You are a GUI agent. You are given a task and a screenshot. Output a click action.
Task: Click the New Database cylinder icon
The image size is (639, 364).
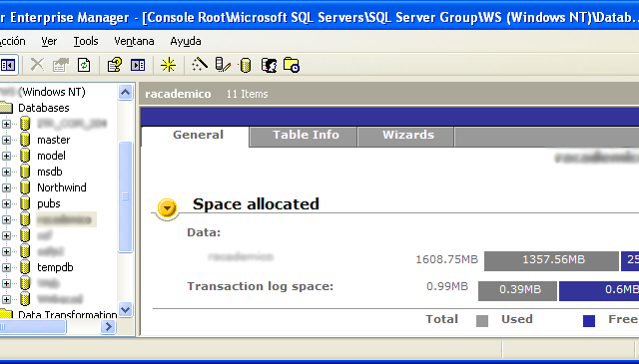click(x=245, y=65)
